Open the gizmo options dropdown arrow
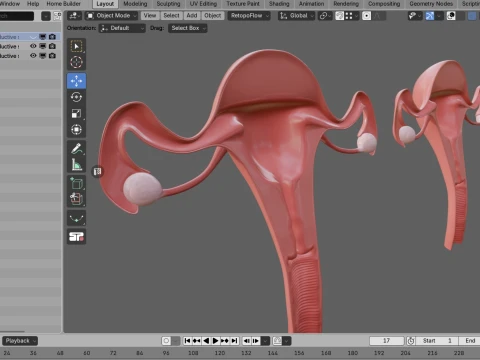The image size is (480, 360). 439,16
